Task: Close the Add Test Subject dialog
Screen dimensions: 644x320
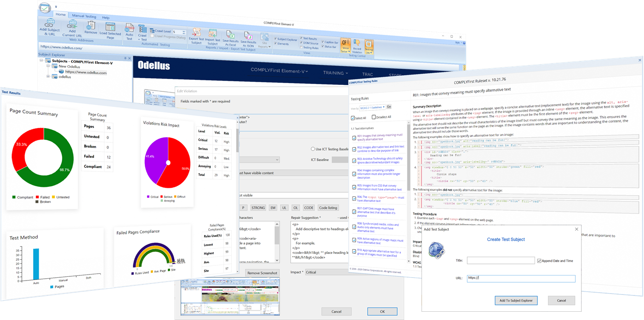Action: 577,229
